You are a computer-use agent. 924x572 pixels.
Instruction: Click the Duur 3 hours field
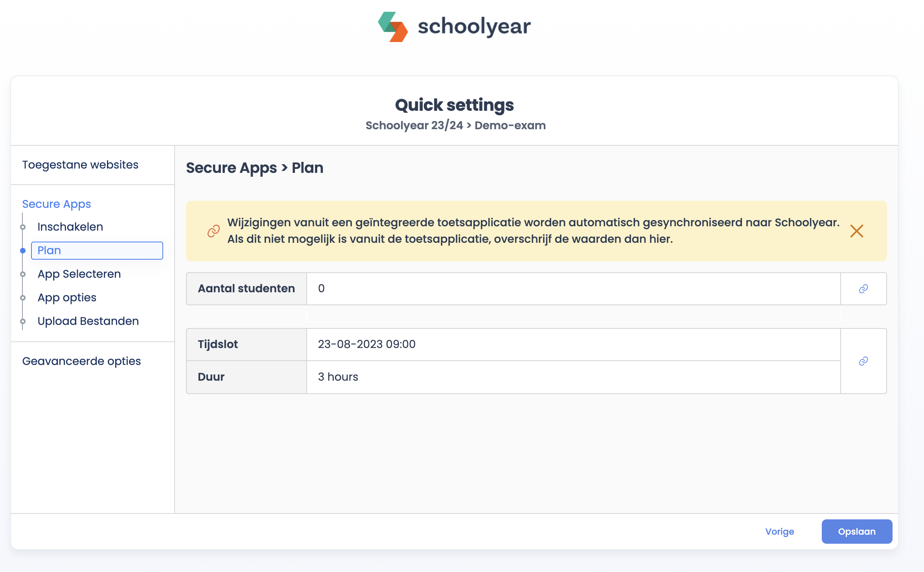[x=573, y=377]
